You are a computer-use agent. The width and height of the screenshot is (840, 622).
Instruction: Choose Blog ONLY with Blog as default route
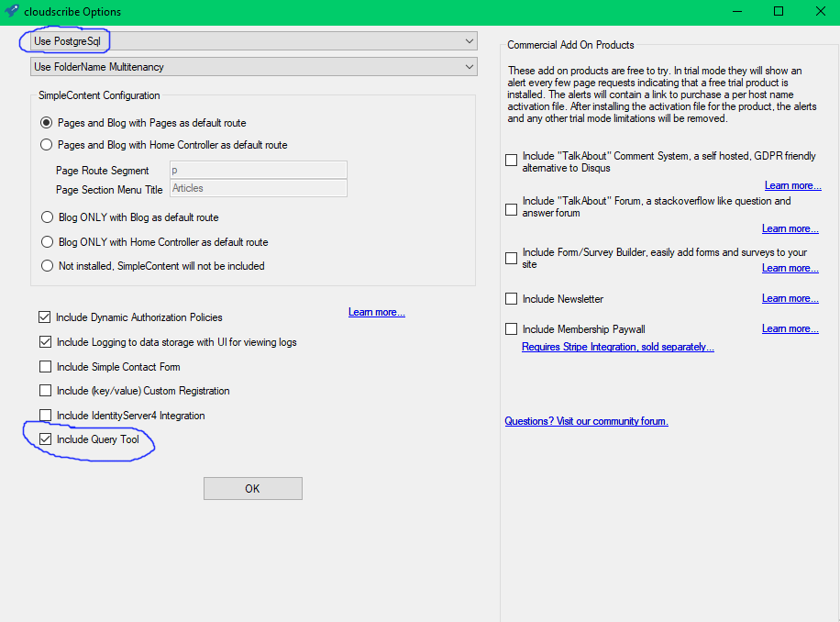[48, 217]
